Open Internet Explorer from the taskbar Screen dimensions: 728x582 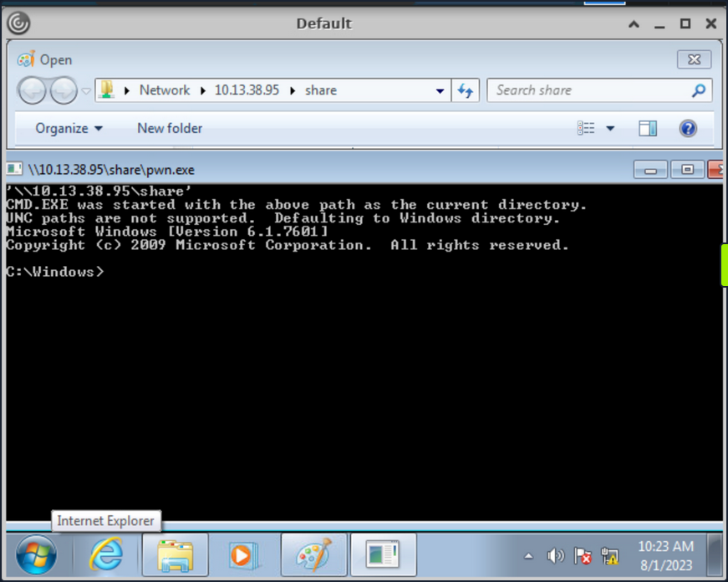tap(105, 554)
